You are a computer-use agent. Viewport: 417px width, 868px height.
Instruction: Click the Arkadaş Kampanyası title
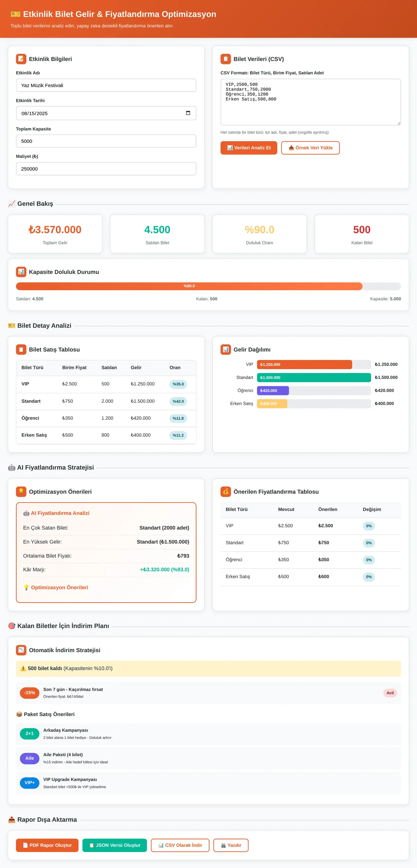coord(66,730)
